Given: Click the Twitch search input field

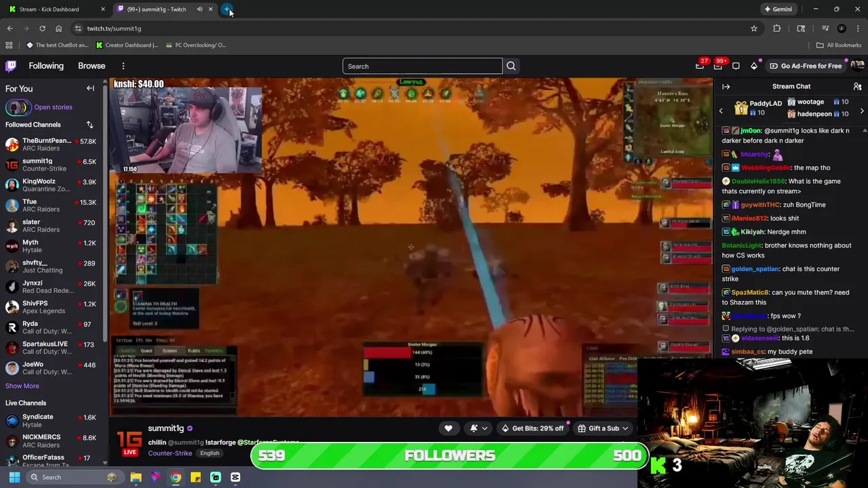Looking at the screenshot, I should point(422,66).
